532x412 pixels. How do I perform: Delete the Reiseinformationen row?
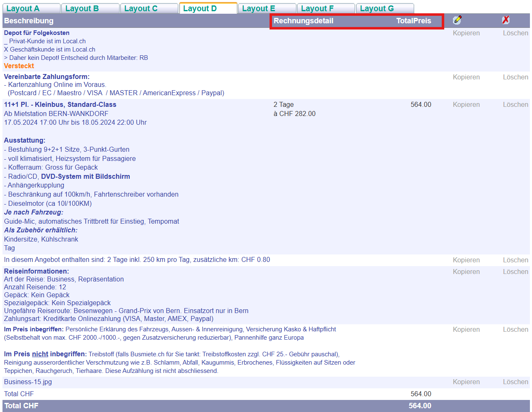515,272
